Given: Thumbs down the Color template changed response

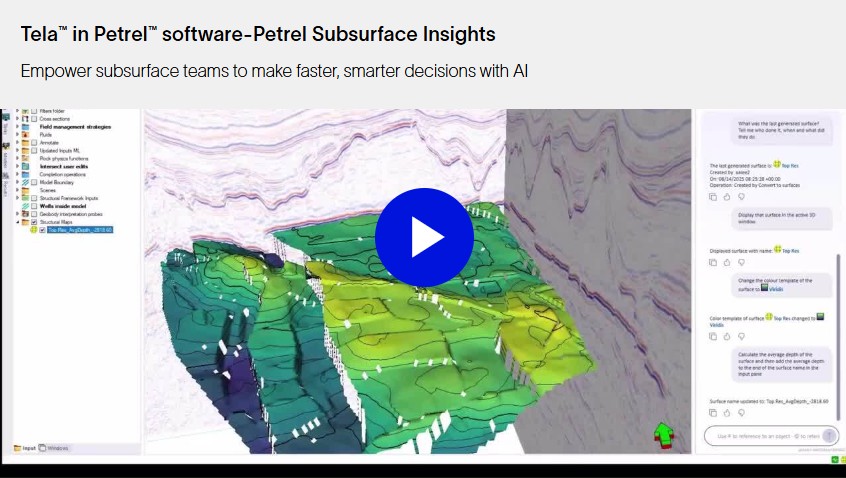Looking at the screenshot, I should [741, 336].
